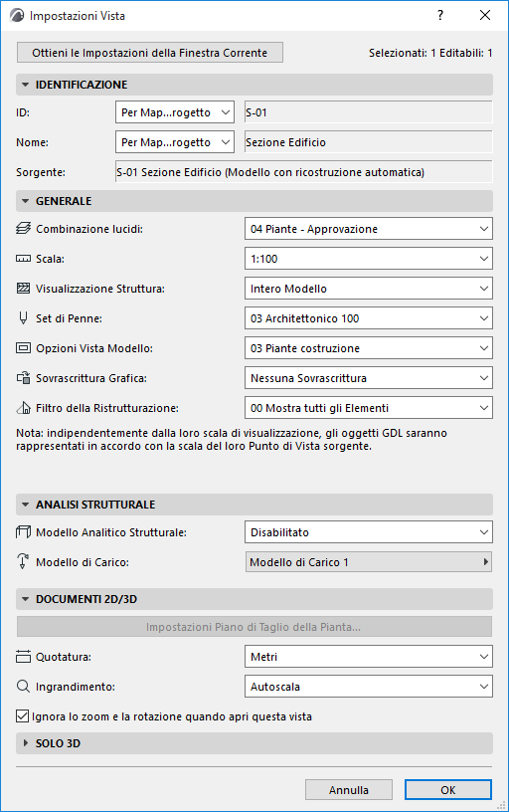Open the Nome Per Map...rogetto dropdown
This screenshot has height=812, width=509.
[x=175, y=142]
